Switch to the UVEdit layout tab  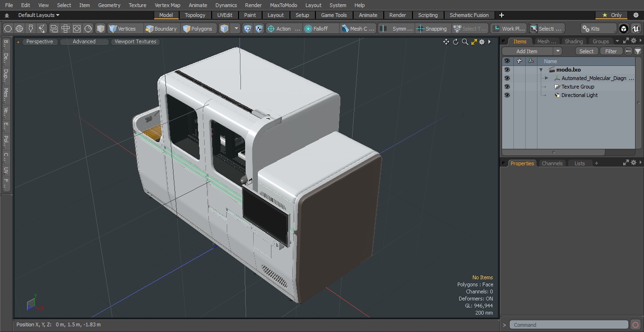[225, 15]
